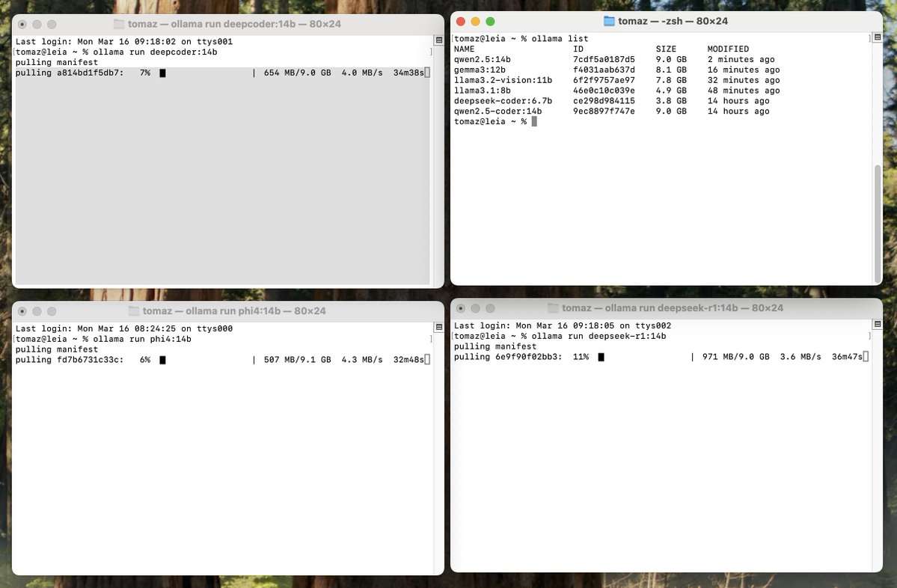Click the split pane icon in the phi4 window
This screenshot has width=897, height=588.
point(439,327)
